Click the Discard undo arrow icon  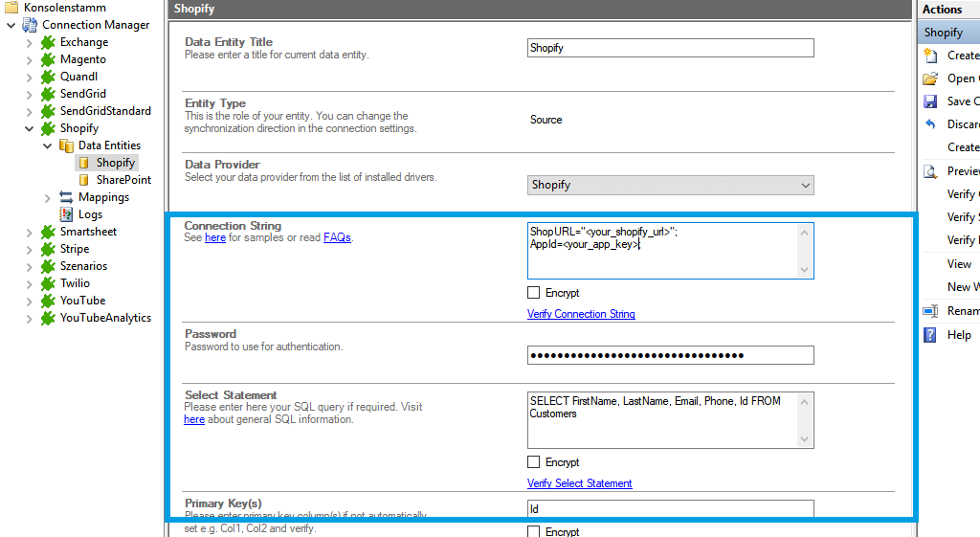point(929,124)
